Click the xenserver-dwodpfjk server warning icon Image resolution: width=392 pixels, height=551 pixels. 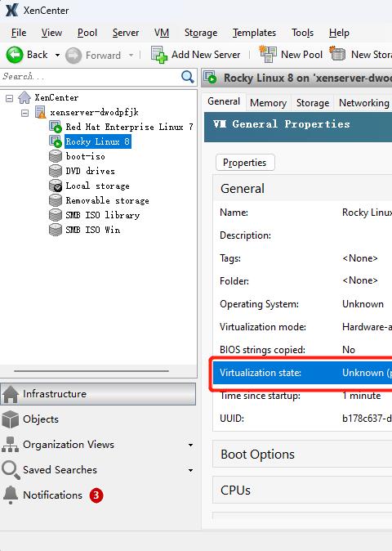[40, 113]
